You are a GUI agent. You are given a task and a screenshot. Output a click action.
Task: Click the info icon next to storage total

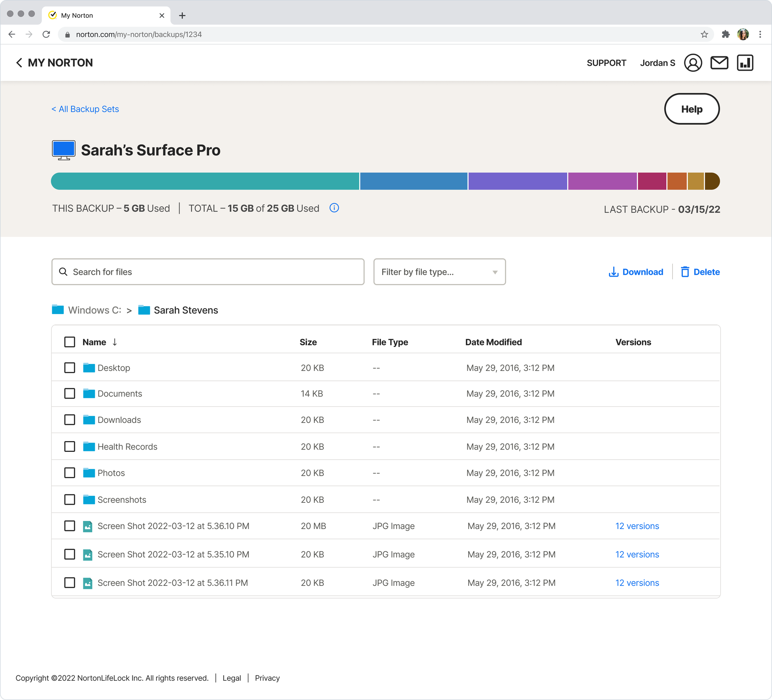(334, 208)
